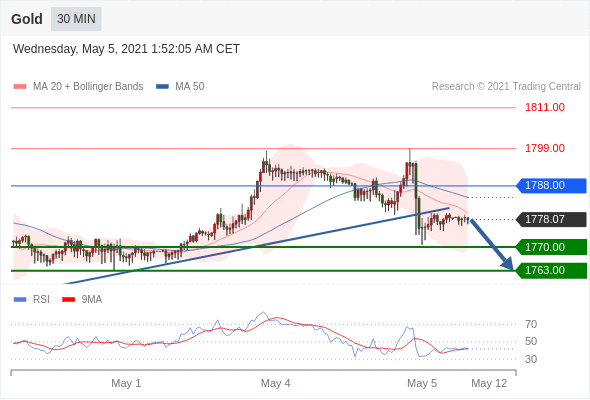Click the RSI legend label

pos(41,300)
